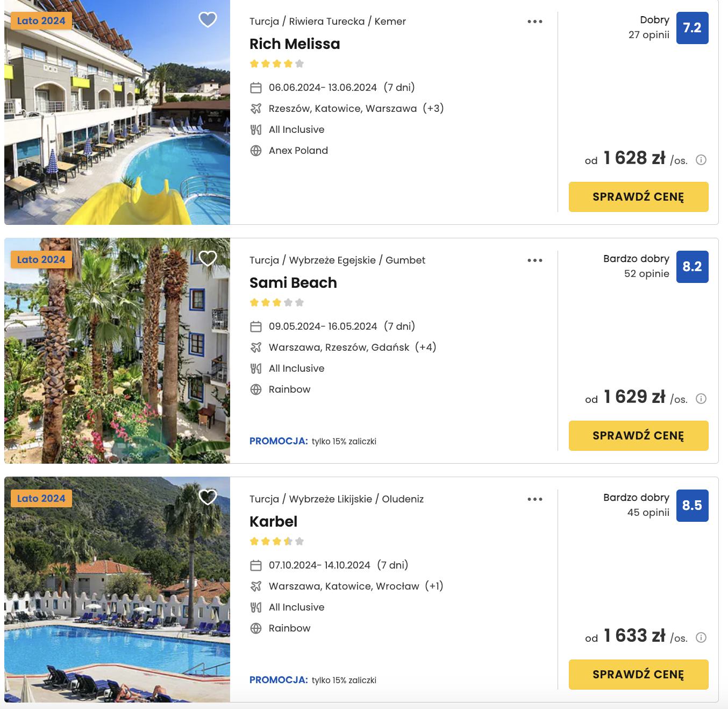Check price for Rich Melissa offer
This screenshot has width=728, height=709.
click(638, 197)
